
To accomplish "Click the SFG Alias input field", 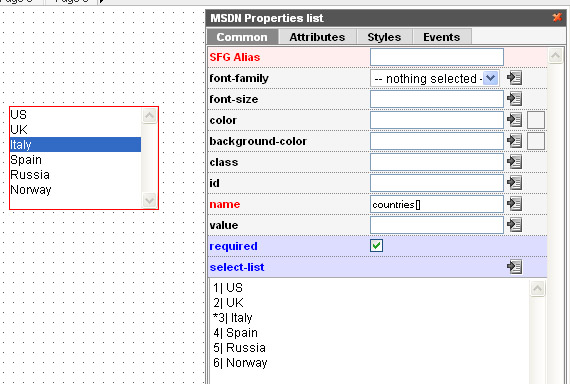I will tap(437, 57).
